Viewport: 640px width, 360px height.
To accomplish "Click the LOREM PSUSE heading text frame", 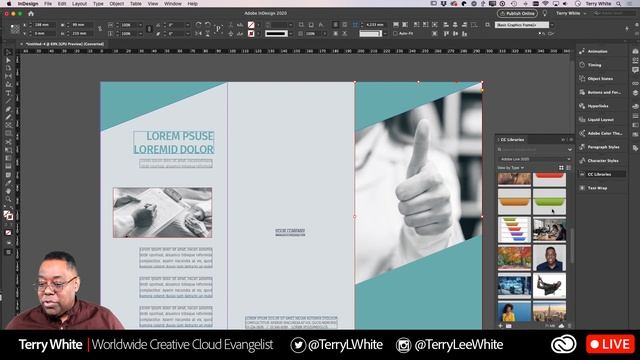I will click(x=174, y=142).
